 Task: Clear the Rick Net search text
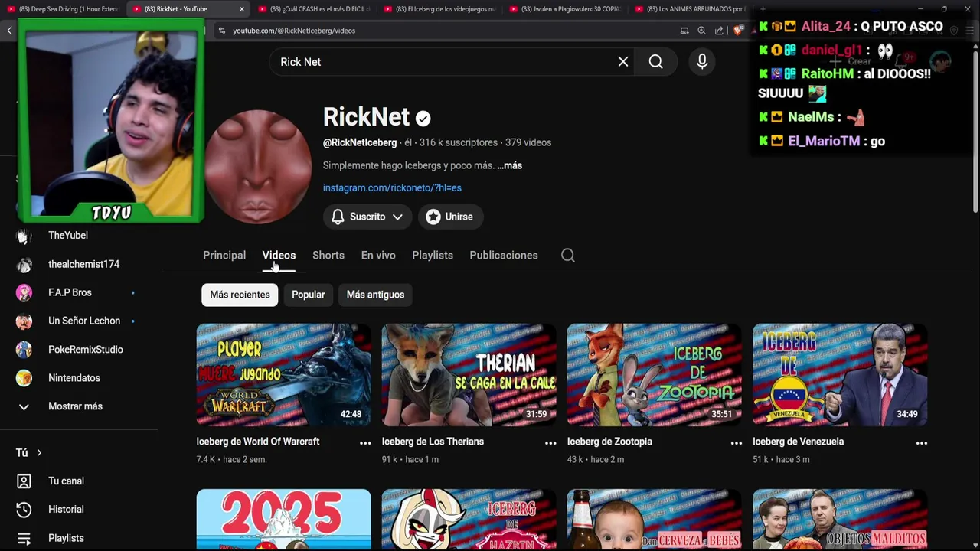(x=623, y=62)
